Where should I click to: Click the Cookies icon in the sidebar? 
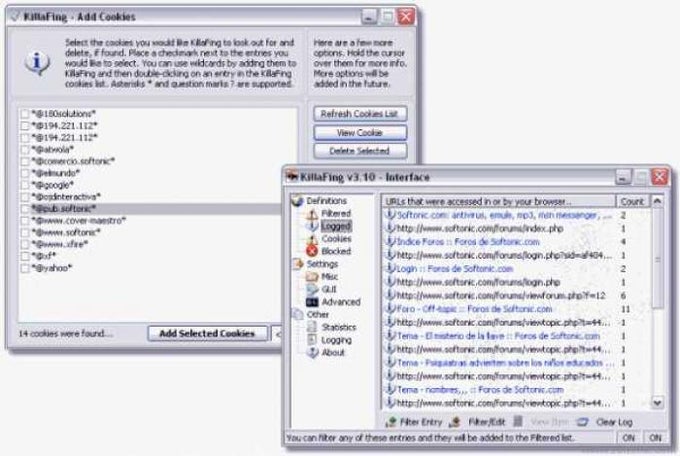(312, 239)
